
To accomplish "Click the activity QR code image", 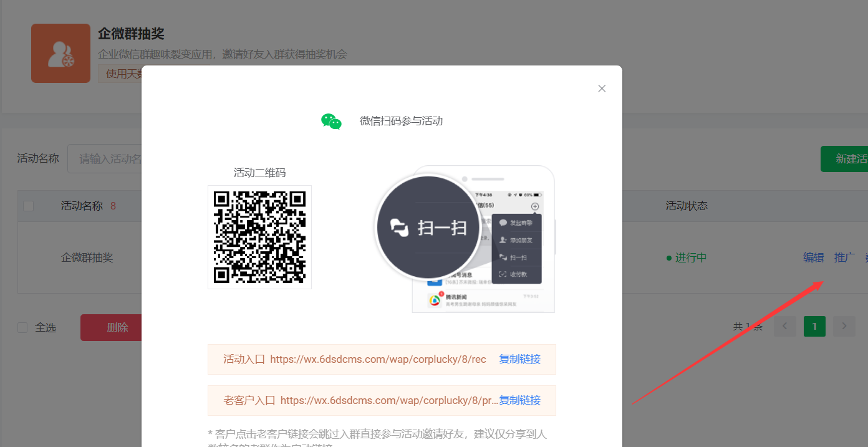I will click(259, 237).
